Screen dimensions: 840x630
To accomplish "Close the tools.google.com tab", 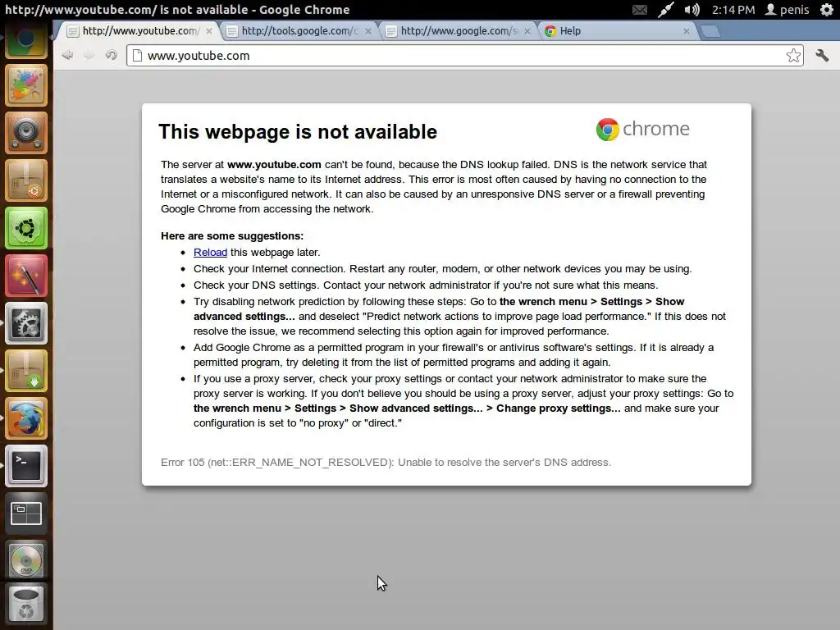I will coord(368,31).
